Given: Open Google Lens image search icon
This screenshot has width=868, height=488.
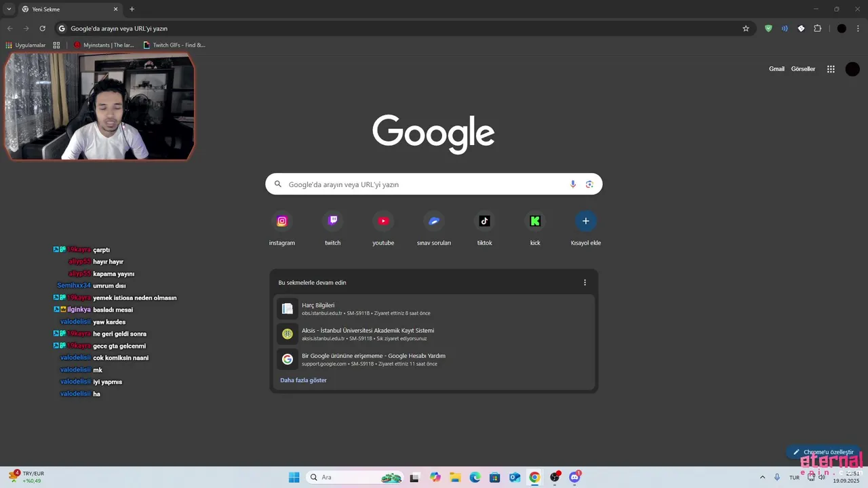Looking at the screenshot, I should pos(589,184).
